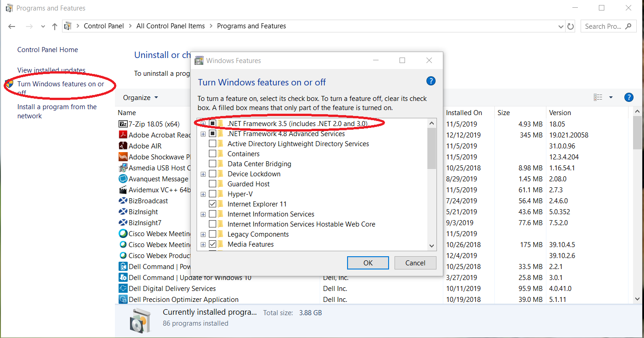Sort list by Version column header
The width and height of the screenshot is (644, 338).
[560, 113]
